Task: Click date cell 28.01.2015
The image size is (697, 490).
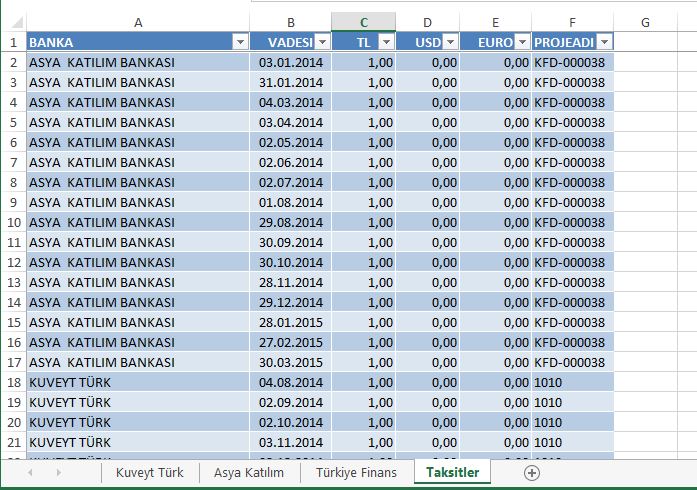Action: (x=291, y=322)
